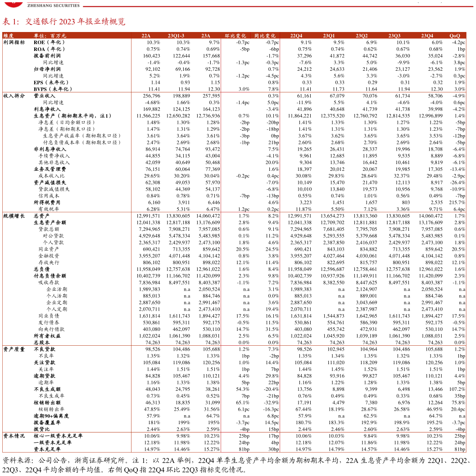Click the 个人定期 row label
The image size is (476, 476).
pos(57,309)
